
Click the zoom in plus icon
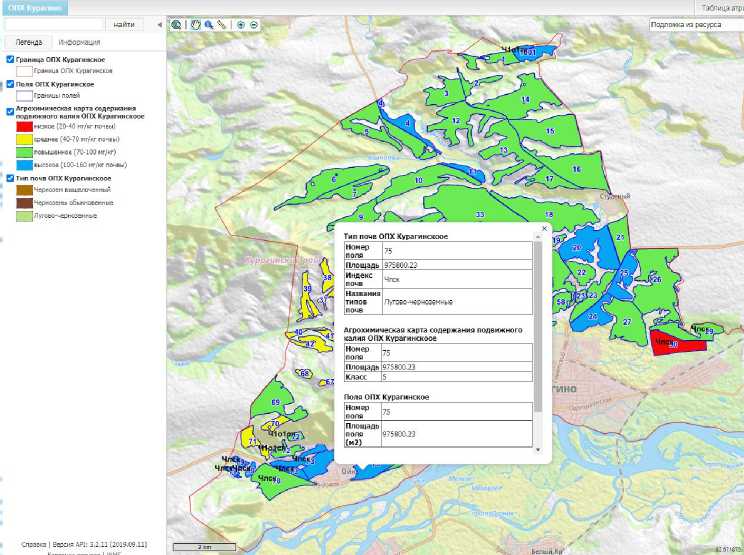tap(241, 24)
